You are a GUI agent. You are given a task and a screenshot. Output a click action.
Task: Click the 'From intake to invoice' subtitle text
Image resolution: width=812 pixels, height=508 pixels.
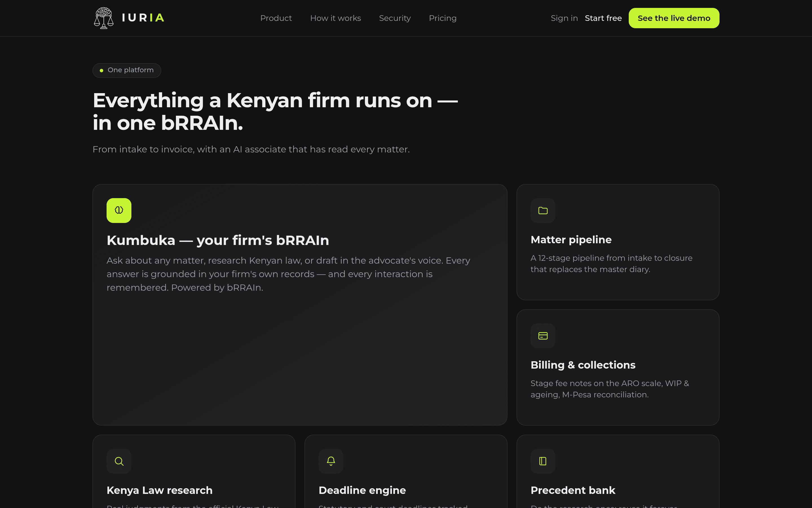tap(251, 149)
